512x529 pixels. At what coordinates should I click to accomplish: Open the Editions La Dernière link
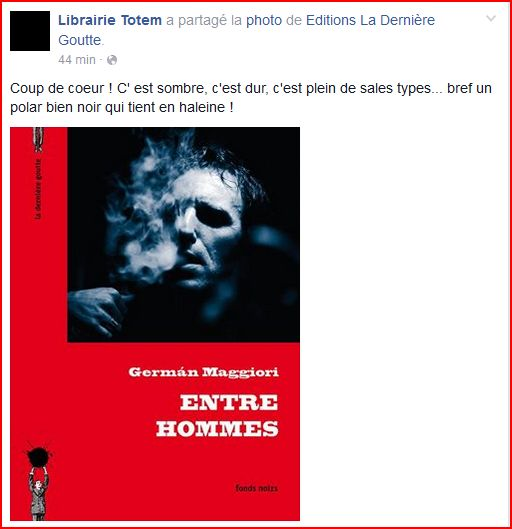tap(370, 20)
